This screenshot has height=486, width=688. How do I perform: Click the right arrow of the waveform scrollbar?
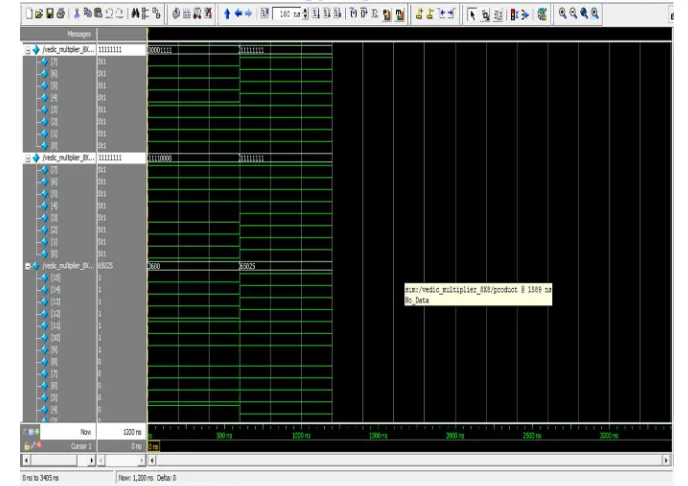(666, 461)
